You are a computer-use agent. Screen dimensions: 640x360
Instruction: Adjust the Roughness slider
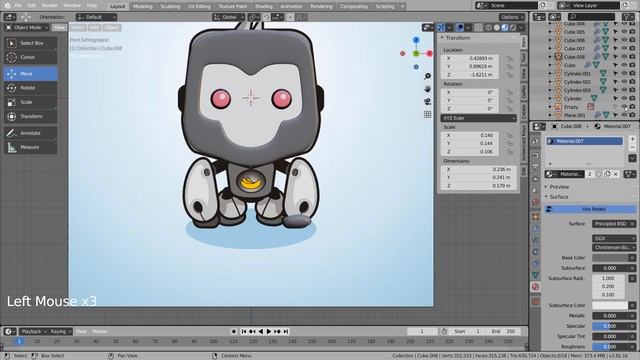610,347
